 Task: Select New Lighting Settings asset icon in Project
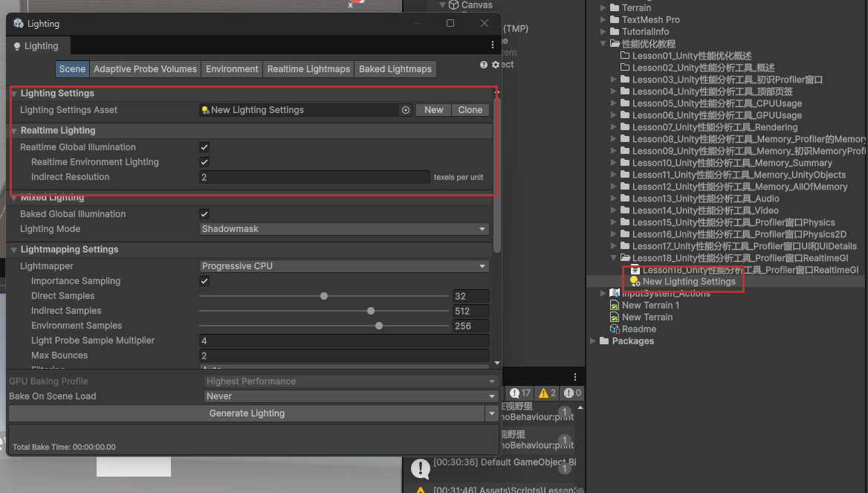[x=635, y=282]
